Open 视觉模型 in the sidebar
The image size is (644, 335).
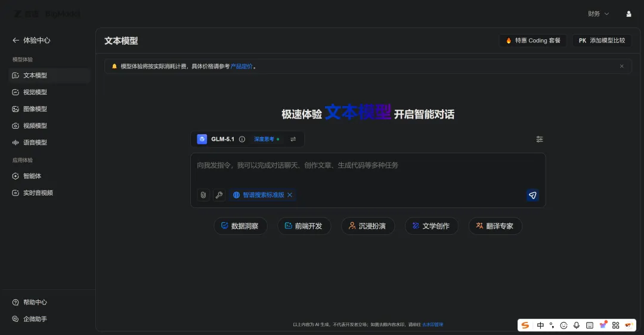(49, 92)
